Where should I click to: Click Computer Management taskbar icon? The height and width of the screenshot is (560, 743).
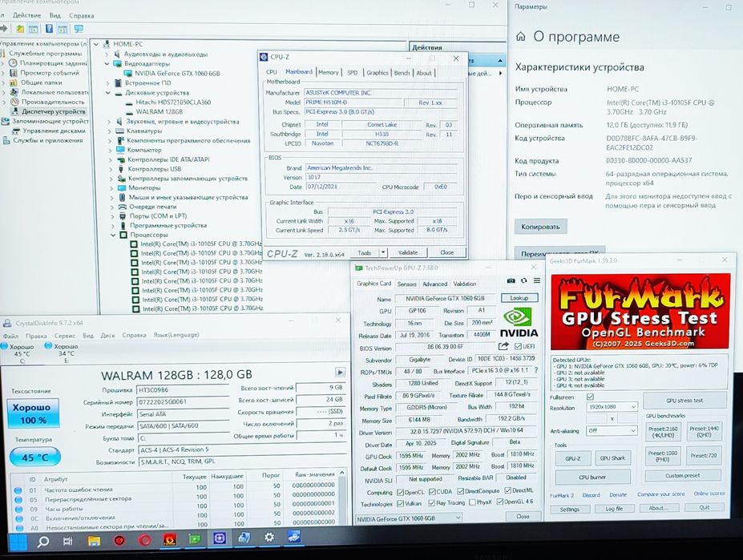[244, 538]
